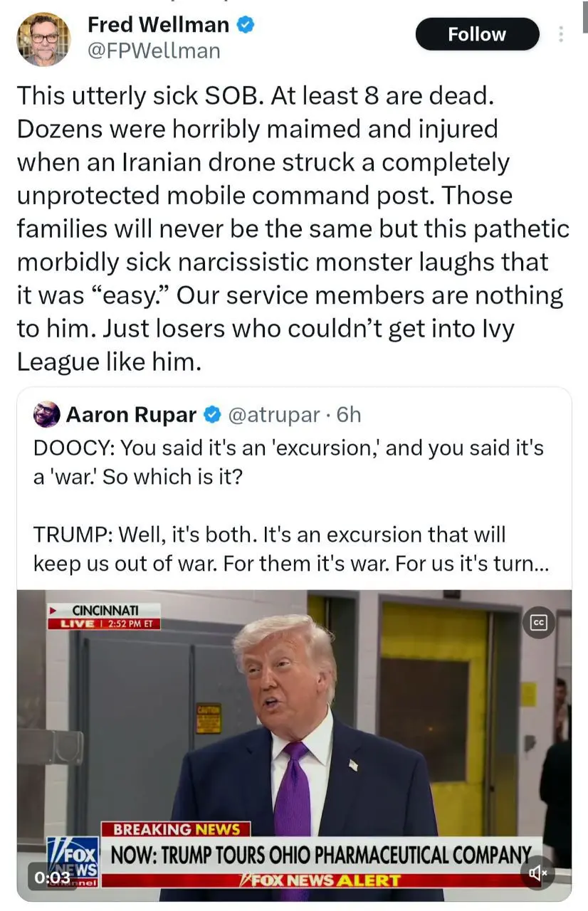Open Aaron Rupar's small avatar
This screenshot has height=911, width=588.
[46, 414]
